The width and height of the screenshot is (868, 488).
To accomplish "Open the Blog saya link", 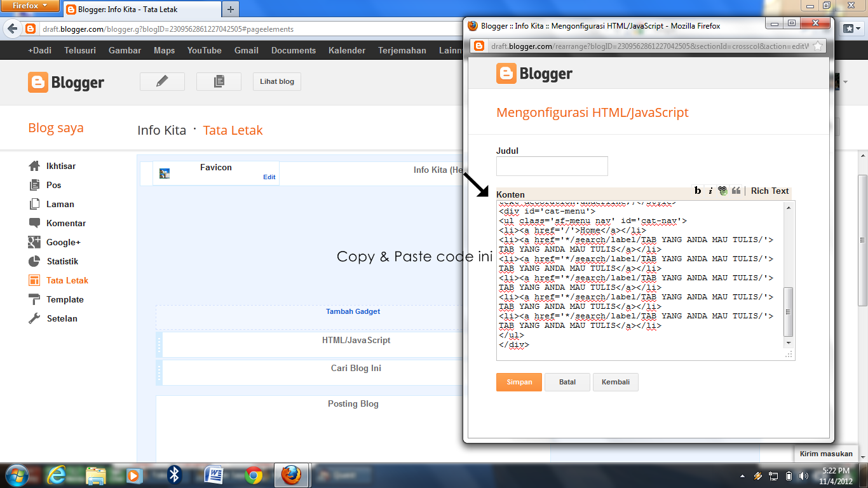I will point(56,128).
